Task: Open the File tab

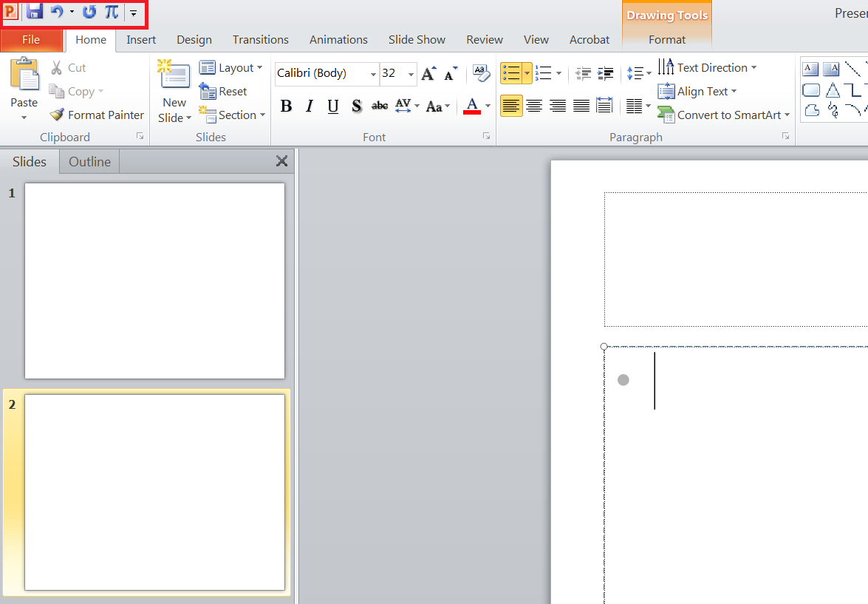Action: click(x=31, y=40)
